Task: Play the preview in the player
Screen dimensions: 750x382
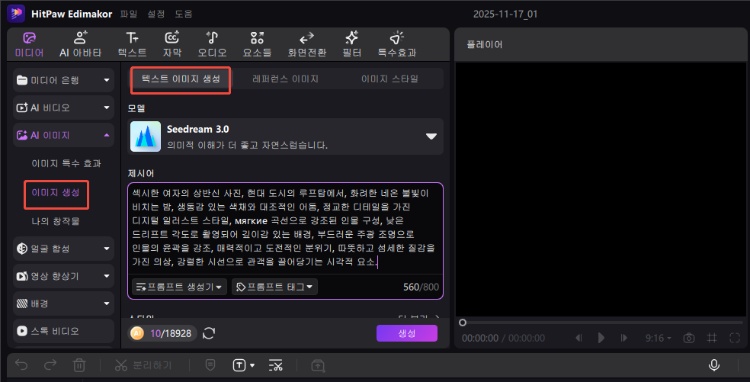Action: coord(601,338)
